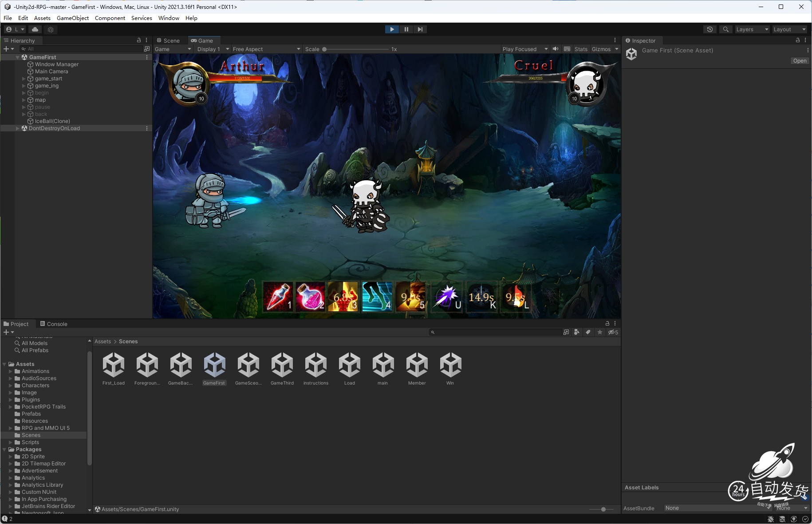
Task: Toggle the Project panel lock
Action: [607, 324]
